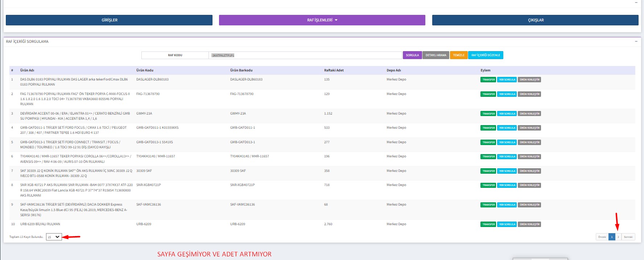Click TRANSFER for DAS DLB6 0183 row
This screenshot has width=644, height=260.
click(x=488, y=80)
